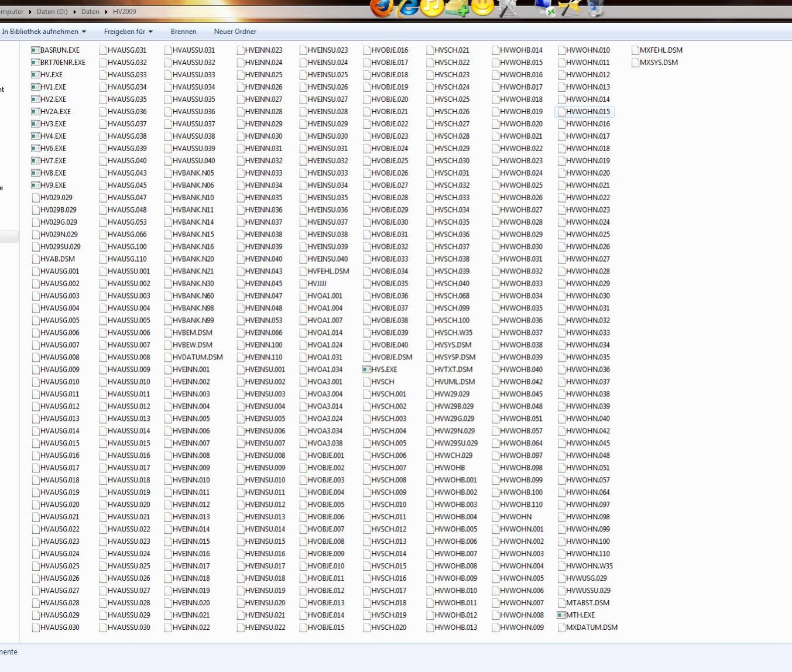The width and height of the screenshot is (792, 672).
Task: Go to the 'Daten' folder in breadcrumb
Action: pyautogui.click(x=90, y=12)
